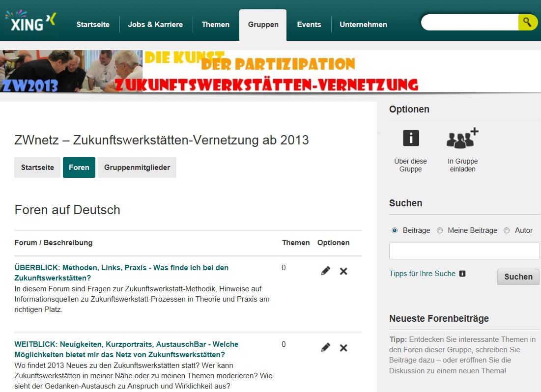Screen dimensions: 541x392
Task: Delete the ÜBERBLICK forum with X icon
Action: (343, 271)
